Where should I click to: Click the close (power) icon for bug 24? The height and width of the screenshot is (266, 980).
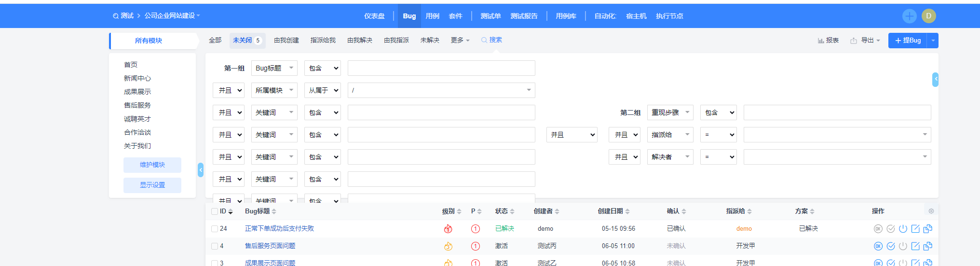click(x=903, y=229)
